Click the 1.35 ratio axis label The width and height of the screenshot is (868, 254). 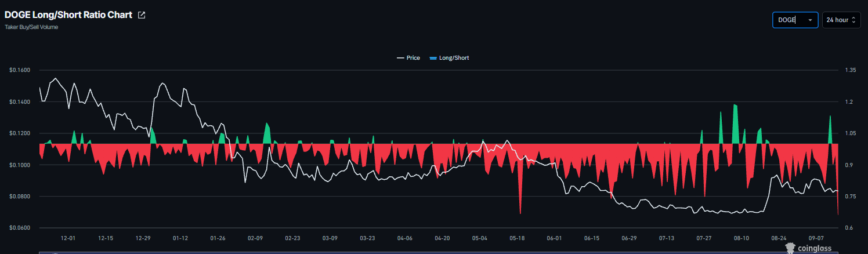click(851, 70)
